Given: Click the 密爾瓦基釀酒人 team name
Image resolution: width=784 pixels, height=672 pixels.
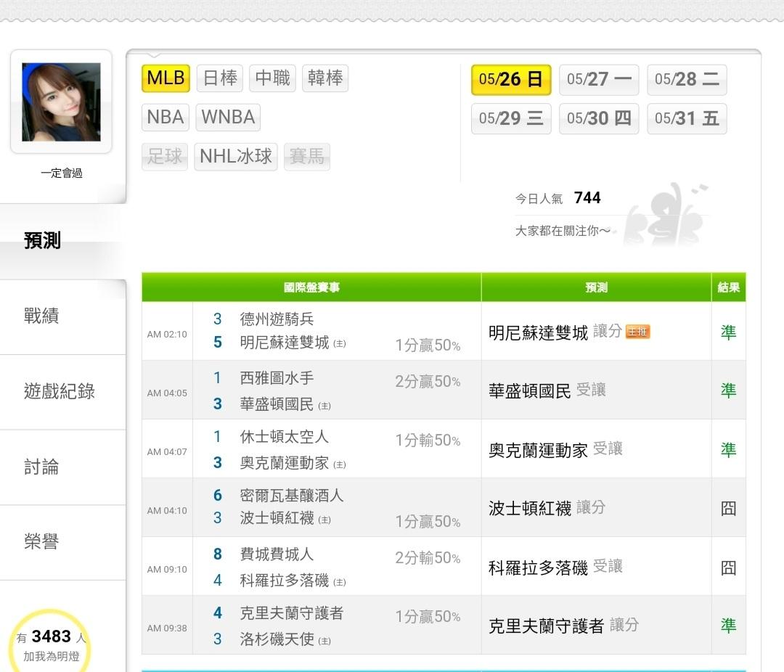Looking at the screenshot, I should click(292, 496).
